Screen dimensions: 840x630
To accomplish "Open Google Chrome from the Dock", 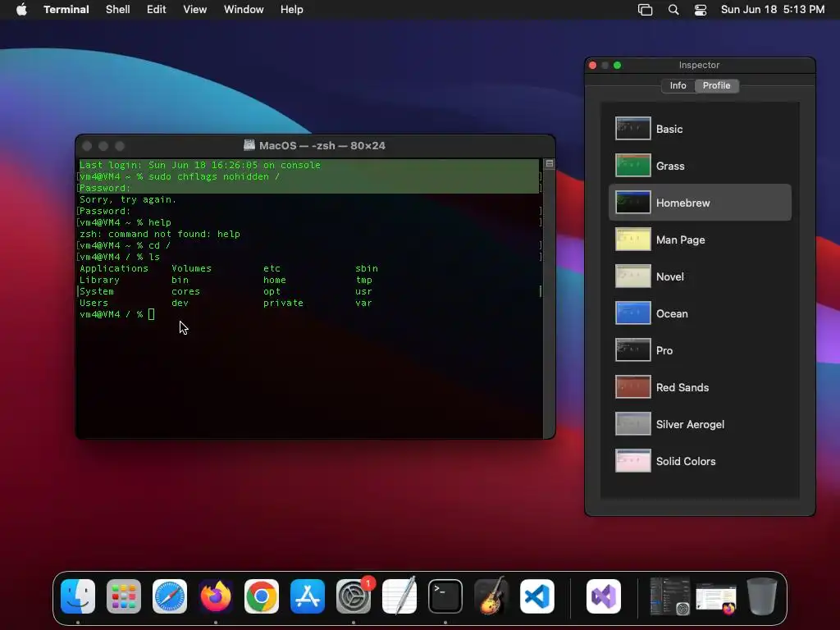I will pos(262,596).
